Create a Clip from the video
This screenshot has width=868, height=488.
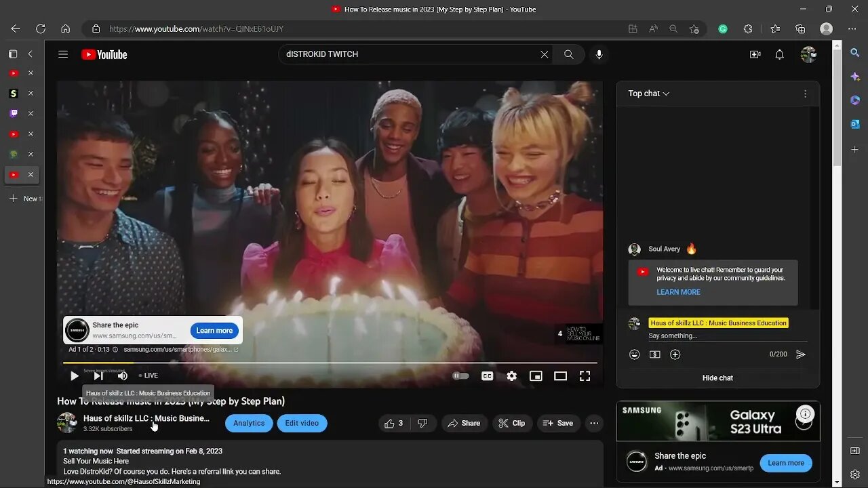512,423
